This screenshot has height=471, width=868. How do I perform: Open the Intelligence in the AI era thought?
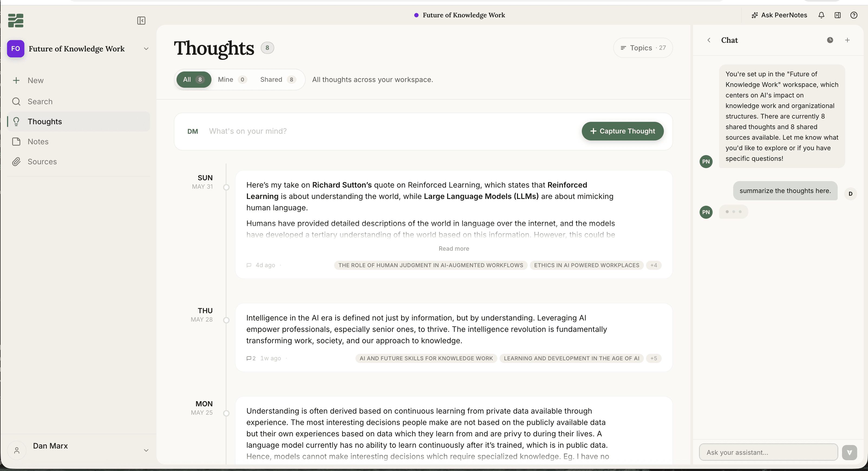point(427,329)
